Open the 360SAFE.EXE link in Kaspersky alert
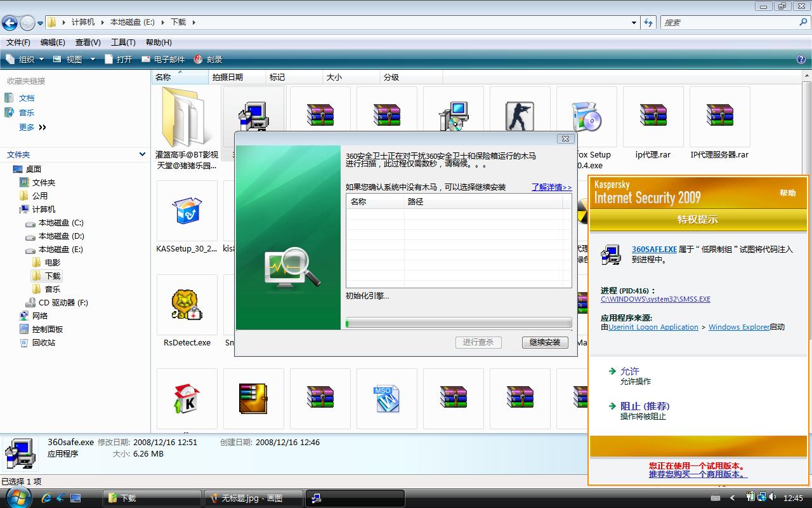The image size is (812, 508). 654,250
